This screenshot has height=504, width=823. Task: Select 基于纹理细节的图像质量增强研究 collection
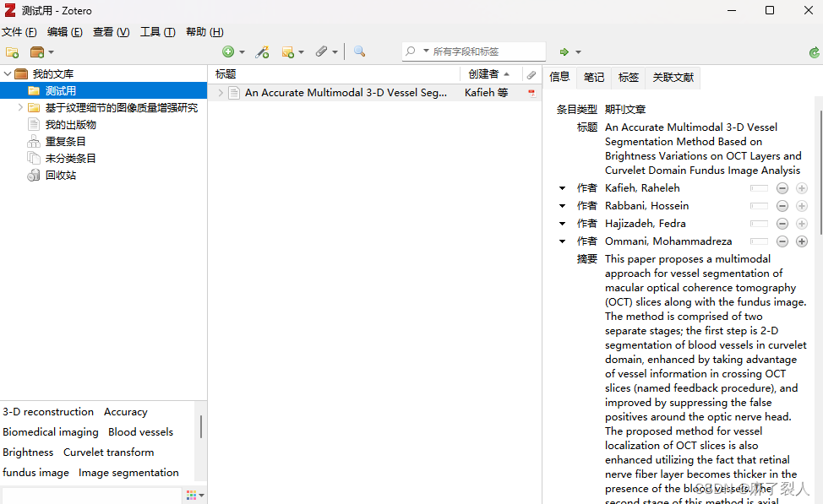click(121, 107)
